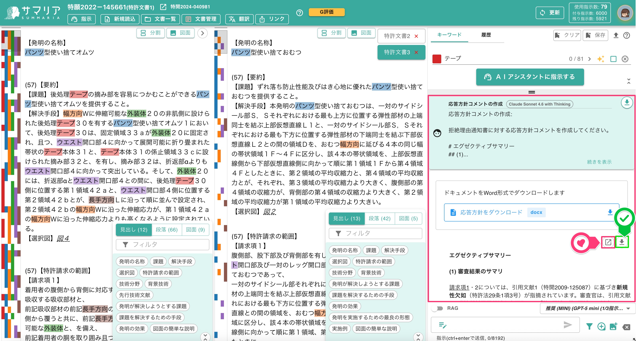Click the download icon next to open-in-new icon

pos(621,242)
